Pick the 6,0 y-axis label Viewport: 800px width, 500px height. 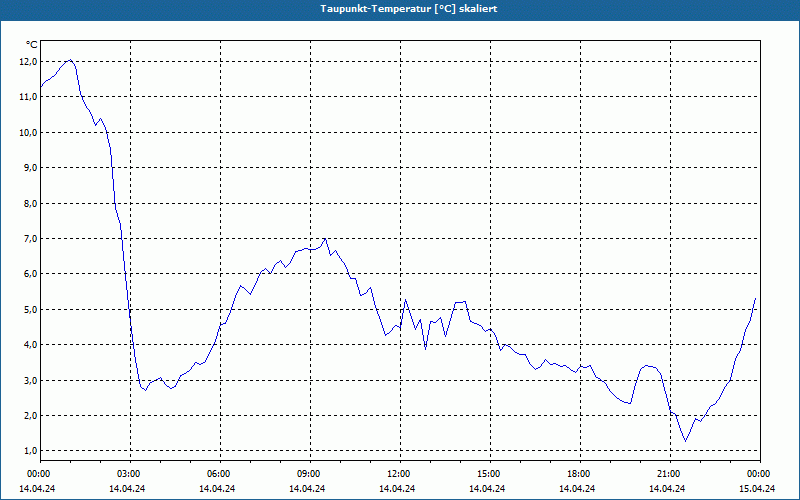tap(31, 273)
